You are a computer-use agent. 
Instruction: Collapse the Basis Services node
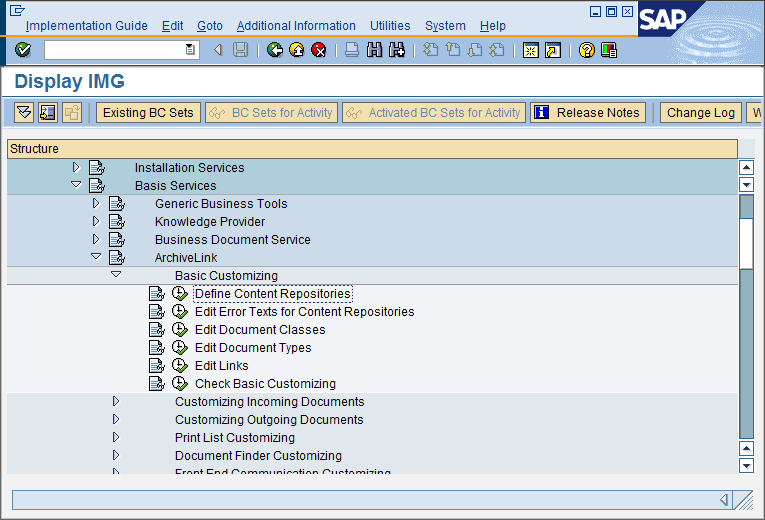coord(76,186)
